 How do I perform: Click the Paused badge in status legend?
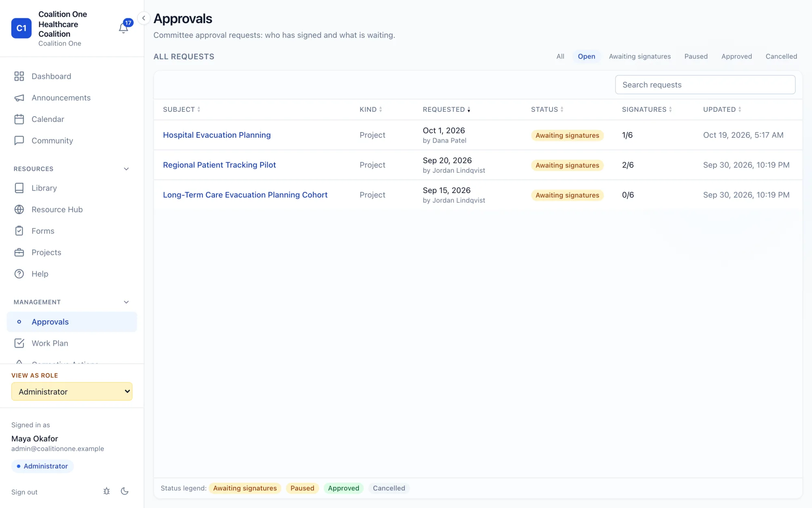tap(302, 488)
